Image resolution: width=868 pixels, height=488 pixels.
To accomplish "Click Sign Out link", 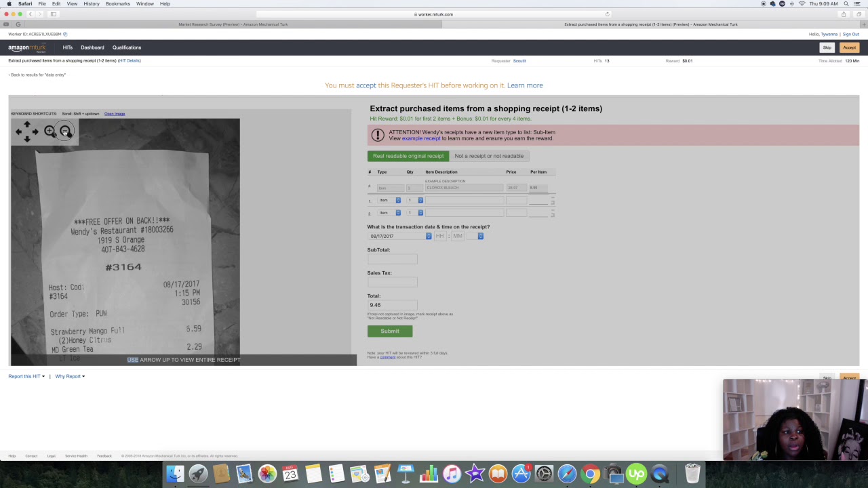I will pyautogui.click(x=851, y=34).
